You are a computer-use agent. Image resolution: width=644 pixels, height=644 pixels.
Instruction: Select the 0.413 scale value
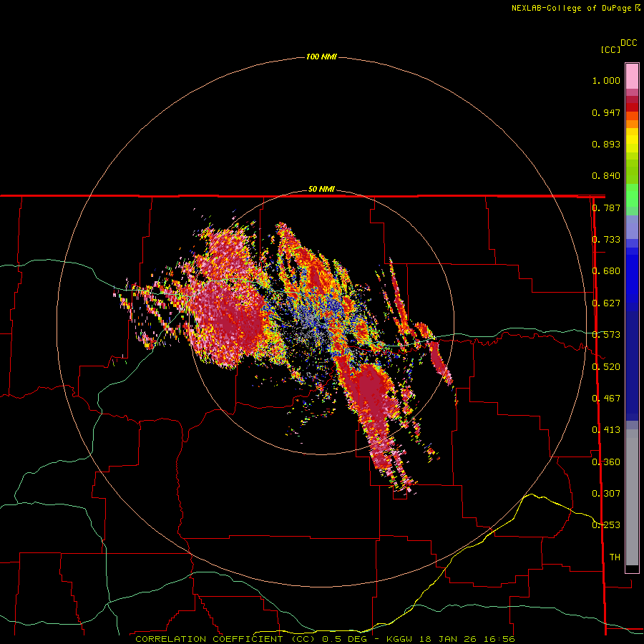point(606,430)
